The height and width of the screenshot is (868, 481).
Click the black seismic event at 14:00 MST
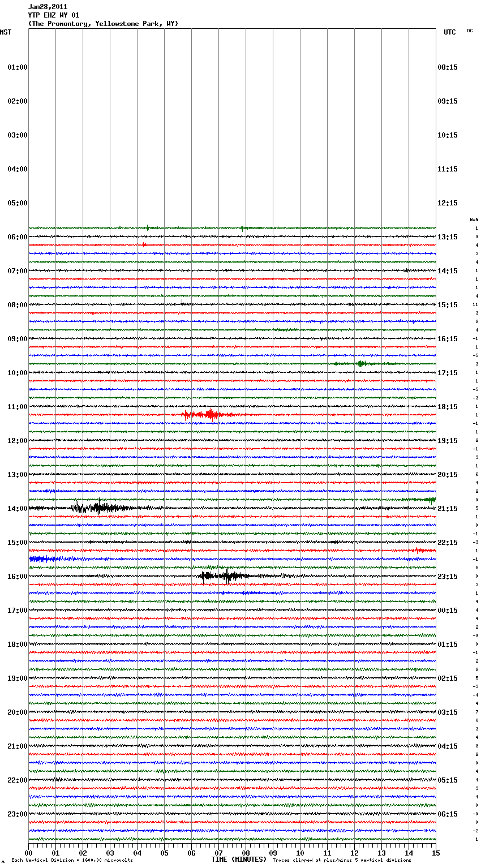(99, 508)
